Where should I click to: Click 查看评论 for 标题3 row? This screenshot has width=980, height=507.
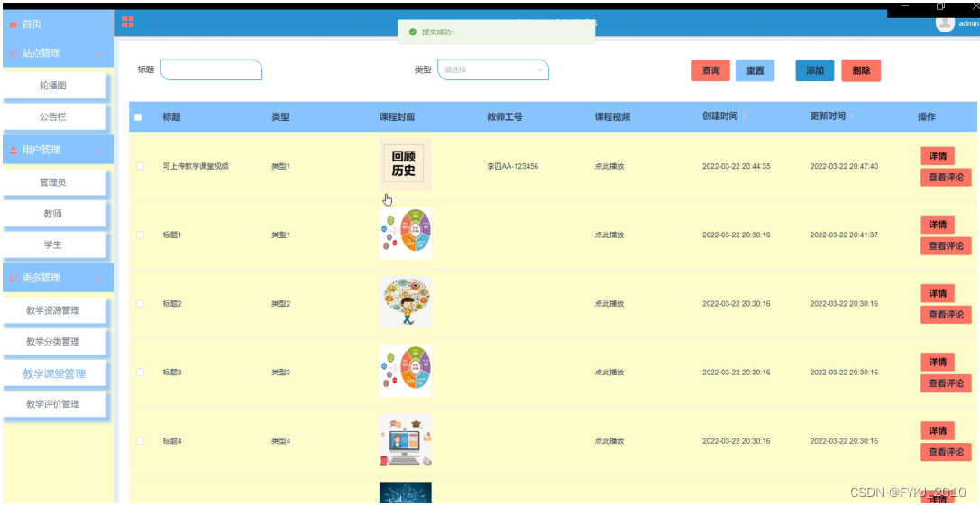tap(947, 383)
